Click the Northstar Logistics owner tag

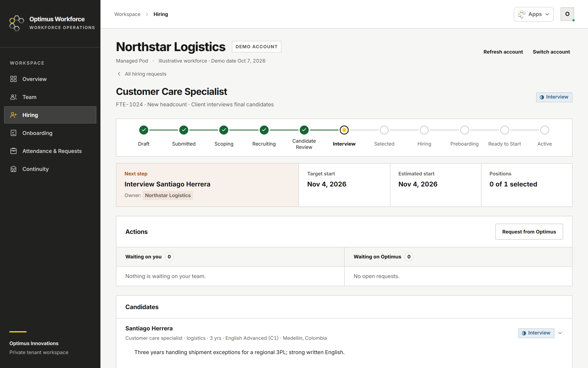[168, 195]
